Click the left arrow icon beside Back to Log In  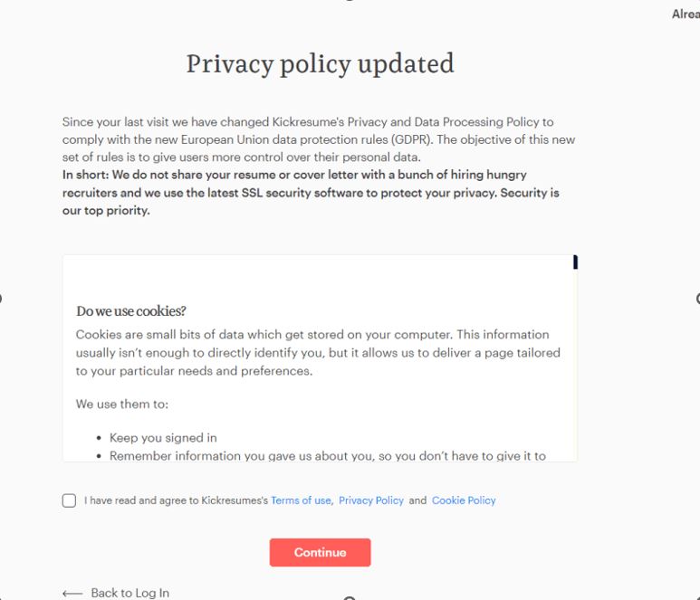coord(72,594)
